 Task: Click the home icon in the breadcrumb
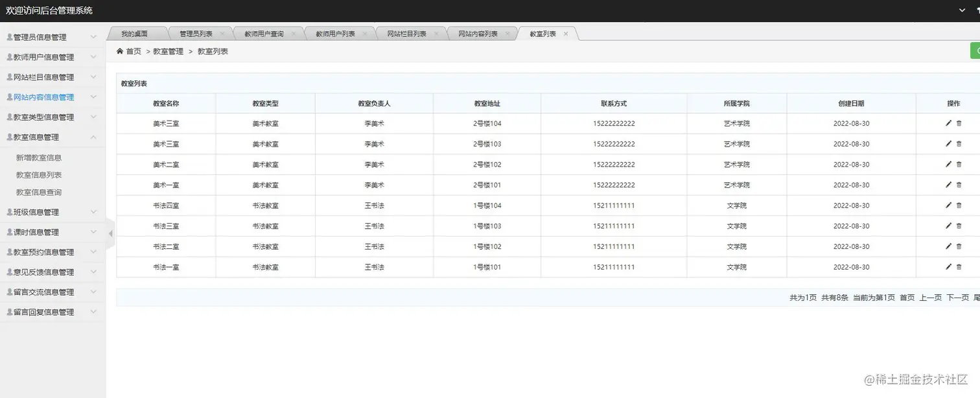[120, 51]
